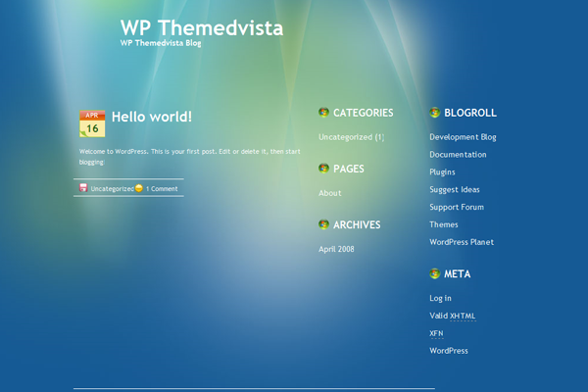Click the PAGES heading text
Screen dimensions: 588x392
349,169
